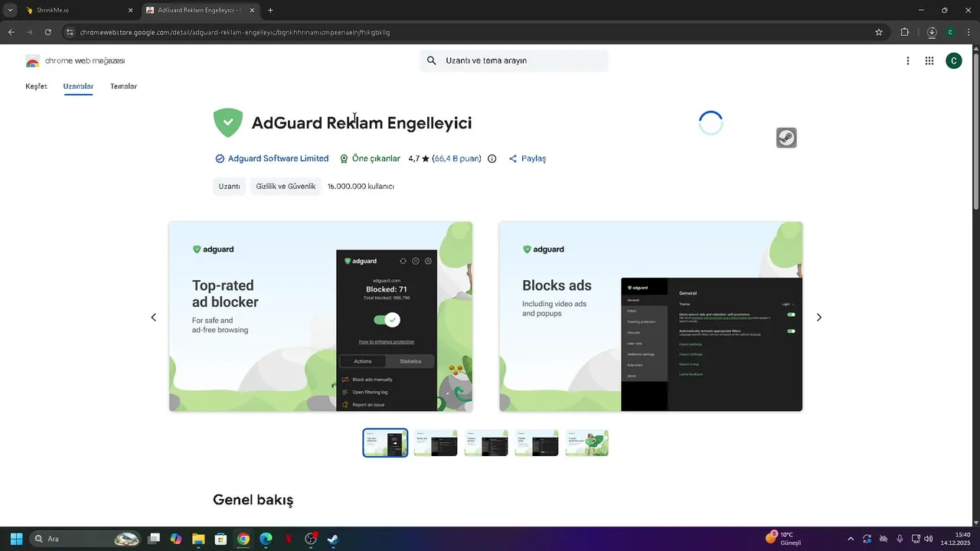Viewport: 980px width, 551px height.
Task: Open the 66,4 B puan ratings link
Action: [456, 158]
